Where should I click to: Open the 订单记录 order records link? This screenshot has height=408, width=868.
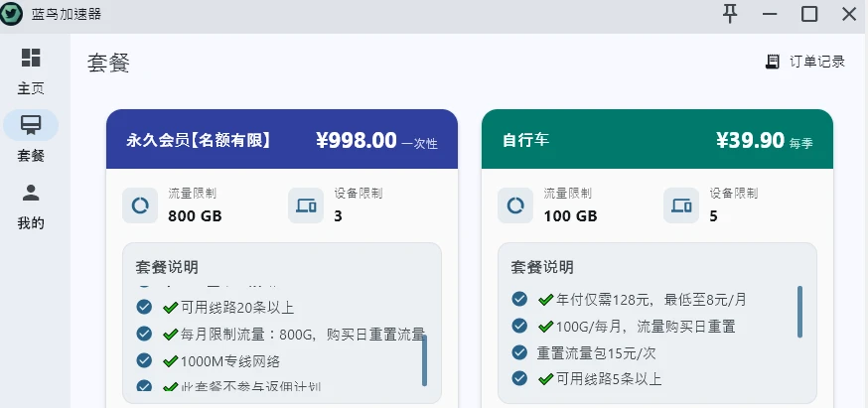[816, 62]
